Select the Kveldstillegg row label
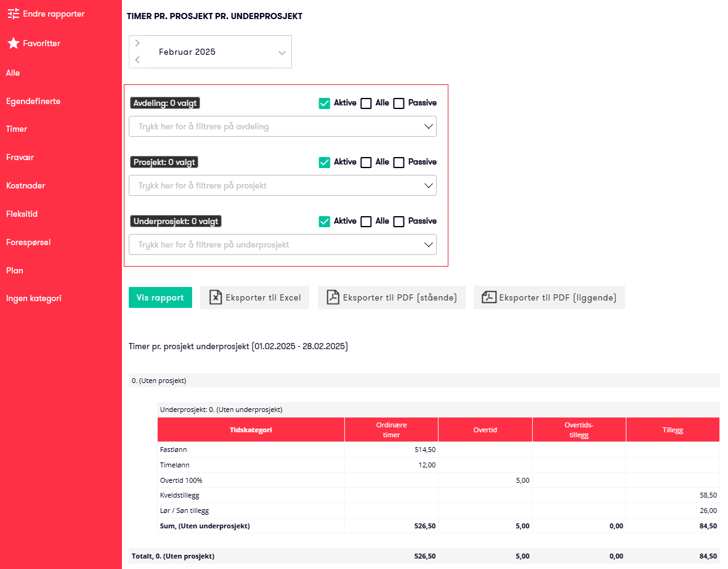The image size is (728, 569). click(x=180, y=495)
